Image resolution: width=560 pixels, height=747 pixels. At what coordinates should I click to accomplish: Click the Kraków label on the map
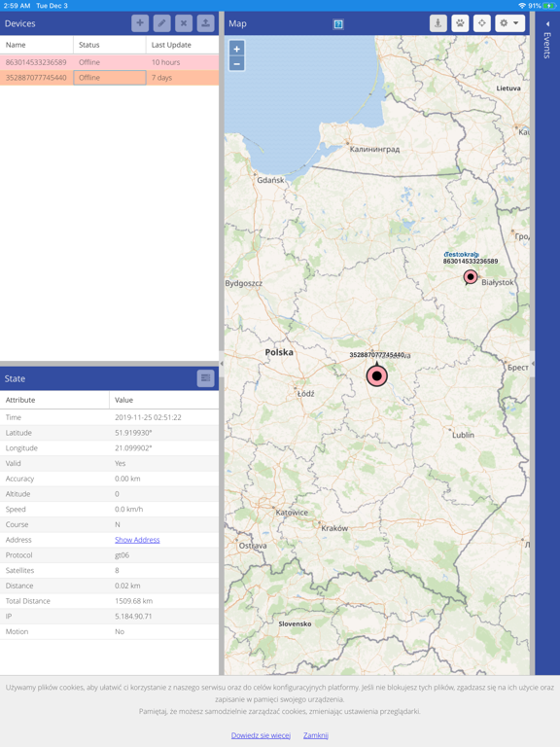[x=334, y=528]
